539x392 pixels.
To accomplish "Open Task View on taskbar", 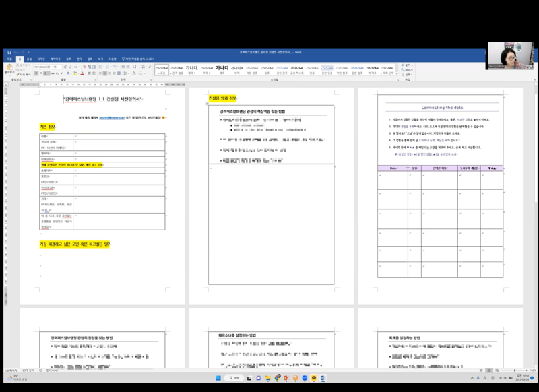I will coord(249,378).
